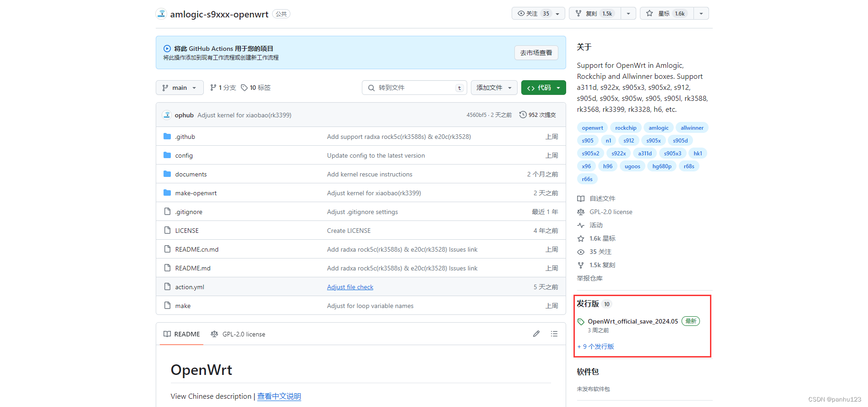Click the Add kernel rescue instructions message
Screen dimensions: 868x407
[x=370, y=174]
